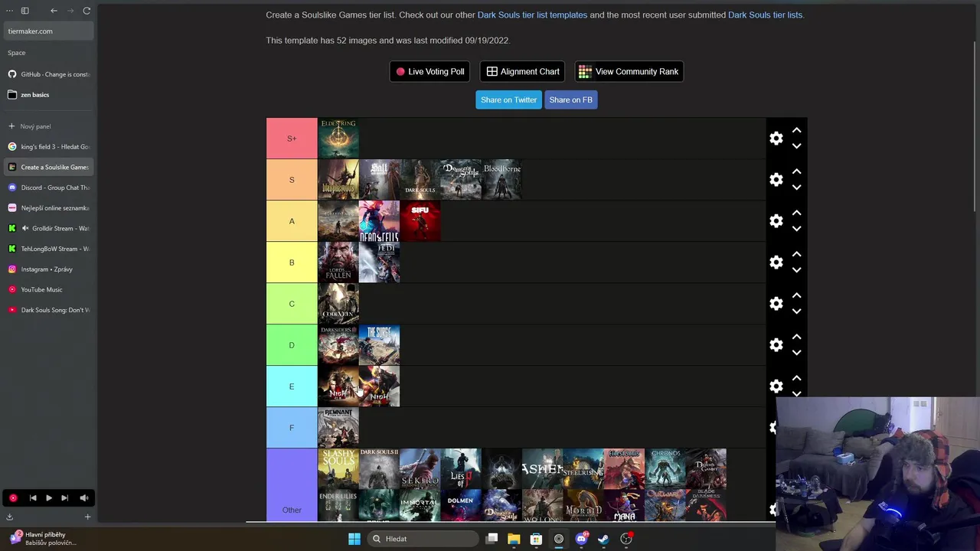Switch to Nejlepší online seznamka tab
The height and width of the screenshot is (551, 980).
click(48, 207)
